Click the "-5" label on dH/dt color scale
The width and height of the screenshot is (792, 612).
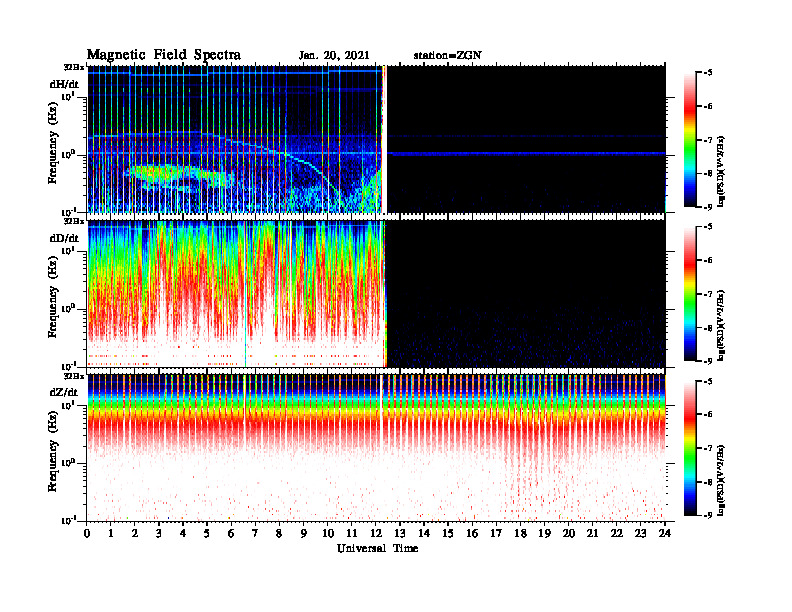click(708, 73)
